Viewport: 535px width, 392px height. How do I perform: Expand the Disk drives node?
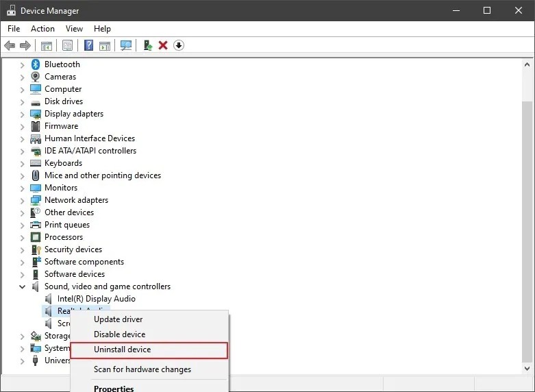[22, 101]
